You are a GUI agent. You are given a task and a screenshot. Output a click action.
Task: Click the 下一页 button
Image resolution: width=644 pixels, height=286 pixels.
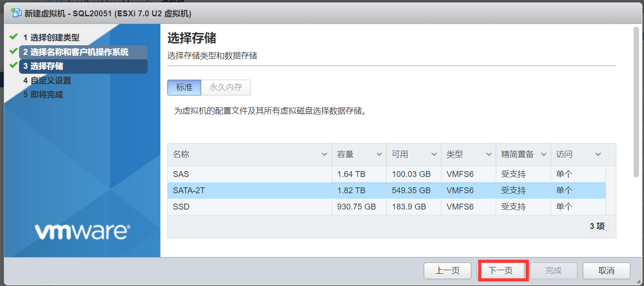pyautogui.click(x=501, y=271)
